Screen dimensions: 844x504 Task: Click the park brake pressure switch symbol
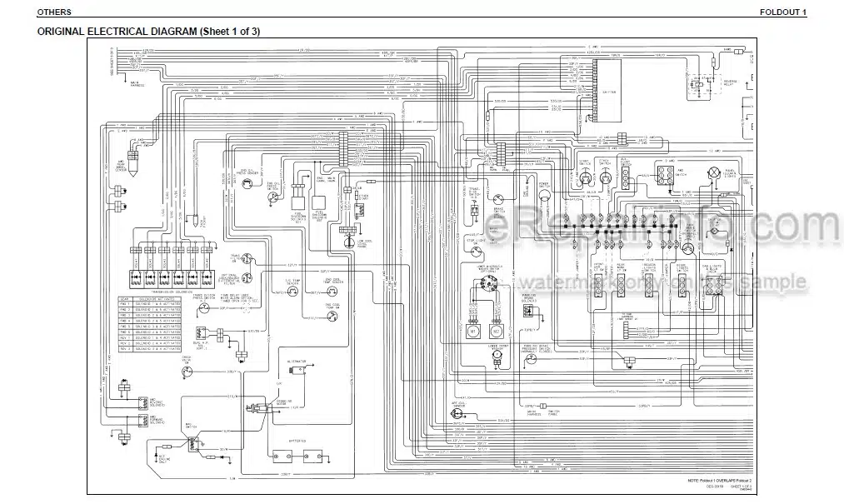530,358
